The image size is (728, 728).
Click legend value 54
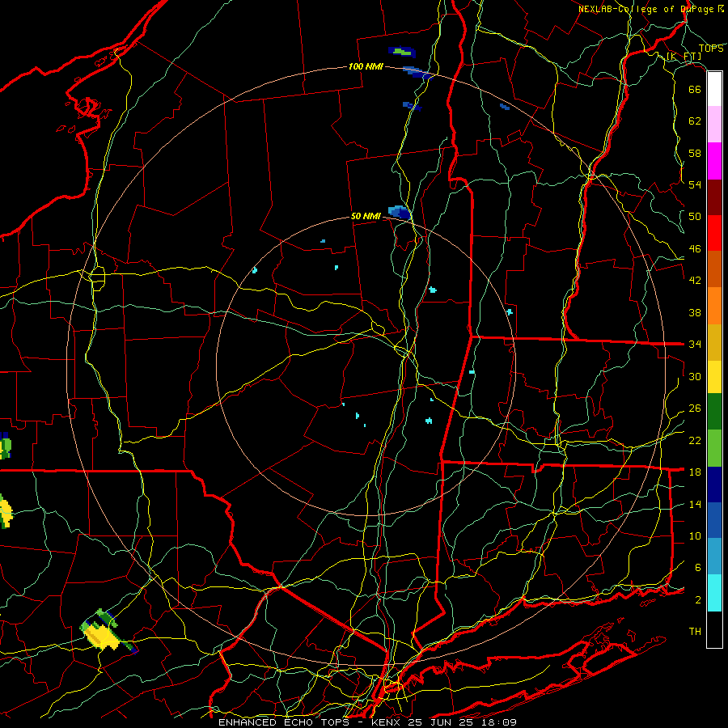pos(695,184)
